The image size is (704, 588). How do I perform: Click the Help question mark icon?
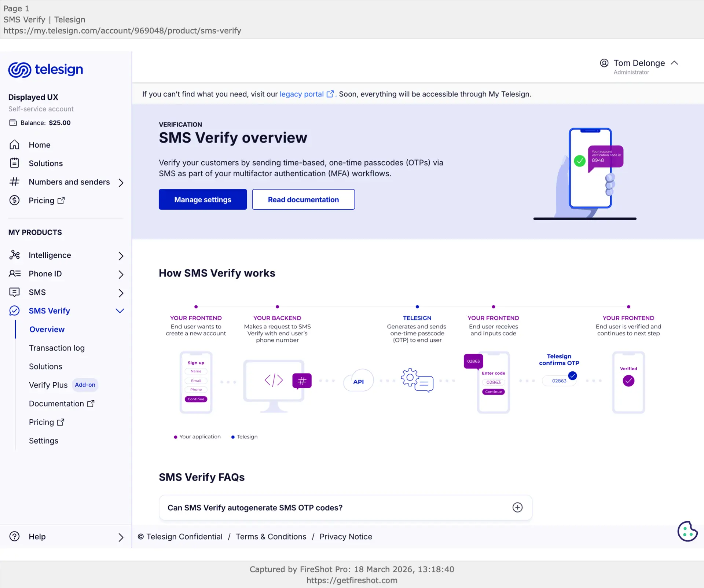point(14,536)
